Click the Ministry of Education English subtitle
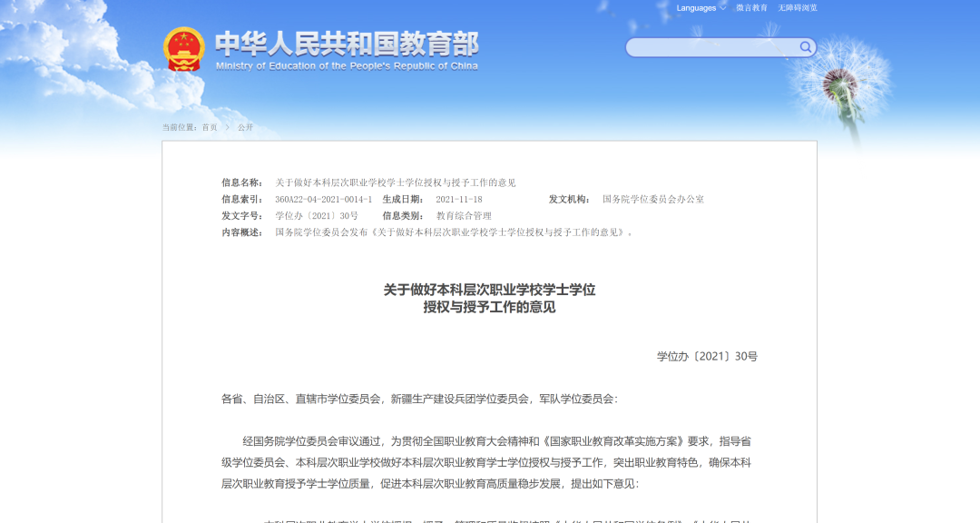980x523 pixels. 347,65
